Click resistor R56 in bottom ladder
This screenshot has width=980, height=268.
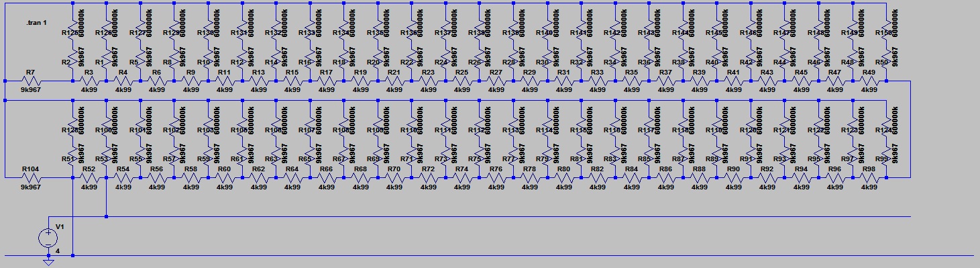tap(158, 179)
